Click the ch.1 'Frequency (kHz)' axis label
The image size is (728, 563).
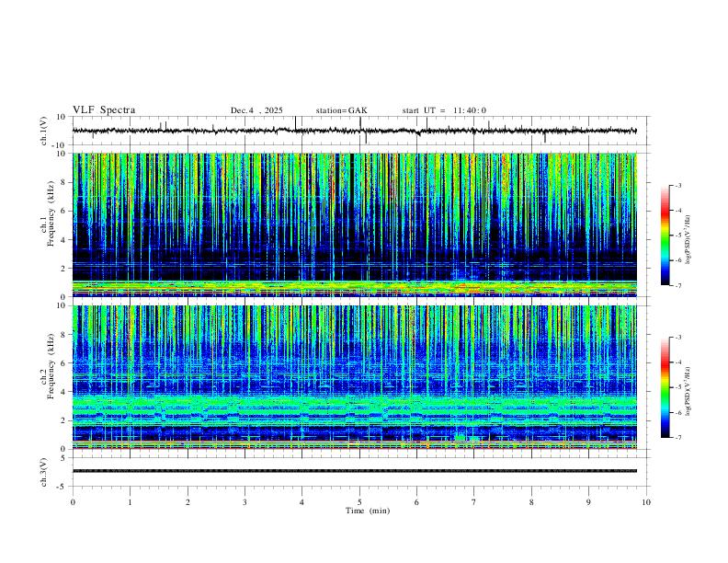[x=51, y=214]
